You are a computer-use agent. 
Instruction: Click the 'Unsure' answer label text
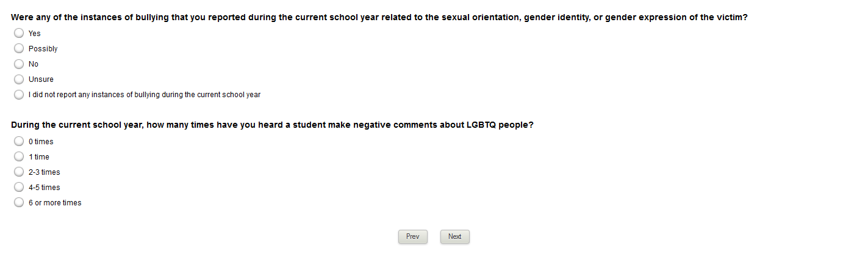tap(41, 79)
